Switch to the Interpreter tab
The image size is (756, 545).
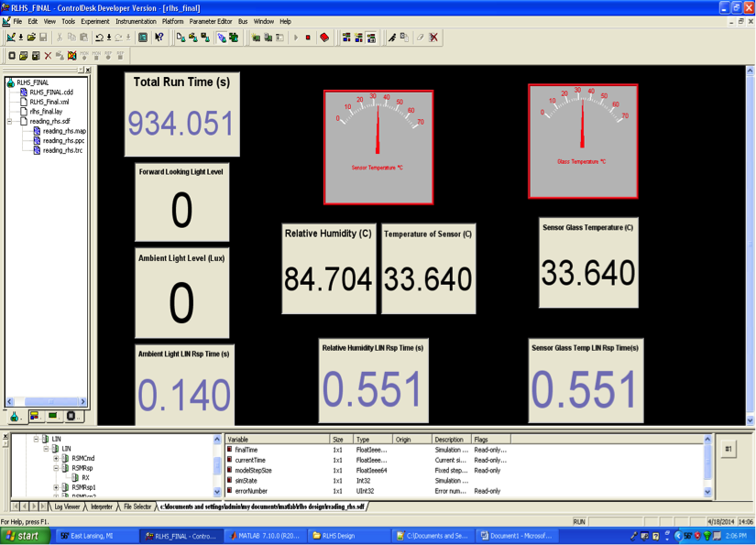(x=101, y=507)
